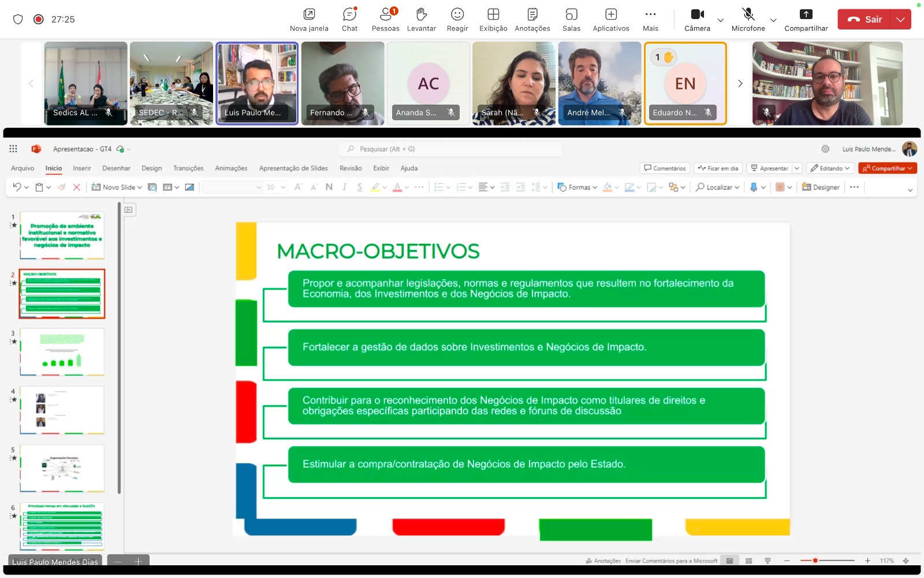
Task: Open the Pessoas participants list
Action: click(385, 19)
